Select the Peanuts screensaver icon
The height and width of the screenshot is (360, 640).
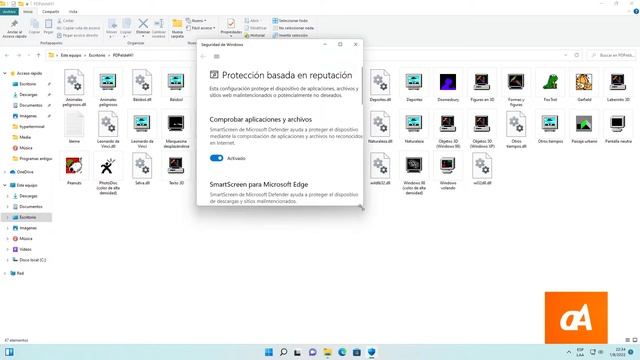[x=74, y=166]
